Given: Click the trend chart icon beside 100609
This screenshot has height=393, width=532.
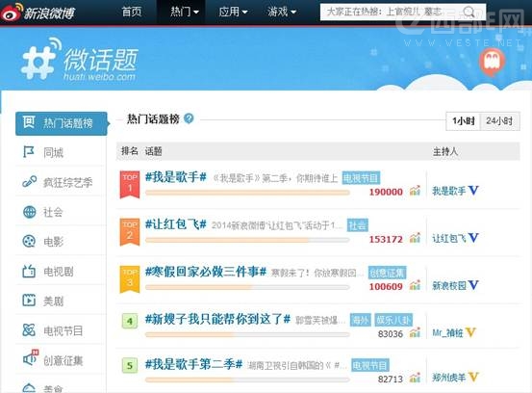Looking at the screenshot, I should 415,285.
